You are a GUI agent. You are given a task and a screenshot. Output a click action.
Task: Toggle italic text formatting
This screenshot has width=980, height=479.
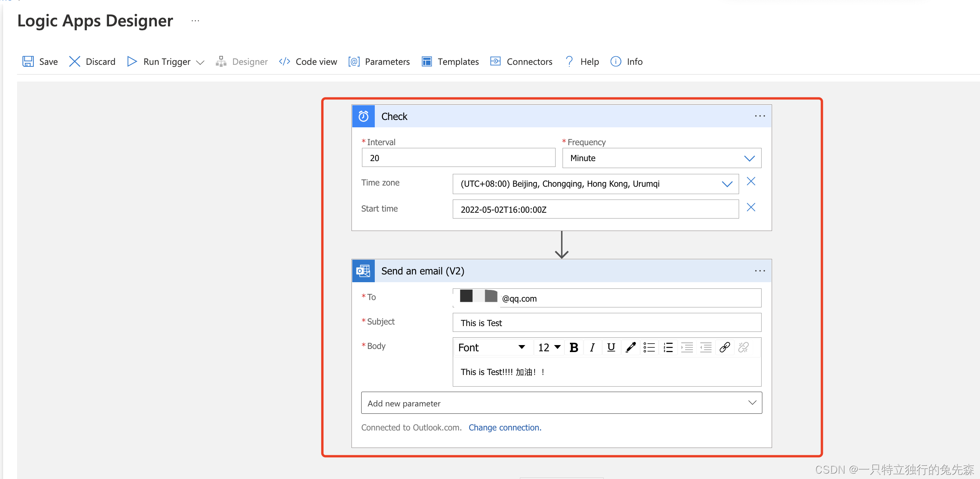tap(592, 347)
